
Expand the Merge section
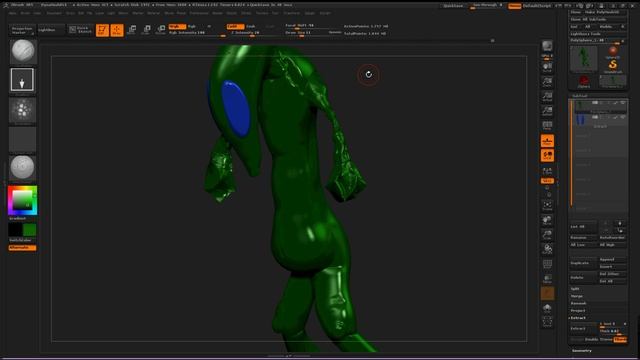pos(576,296)
